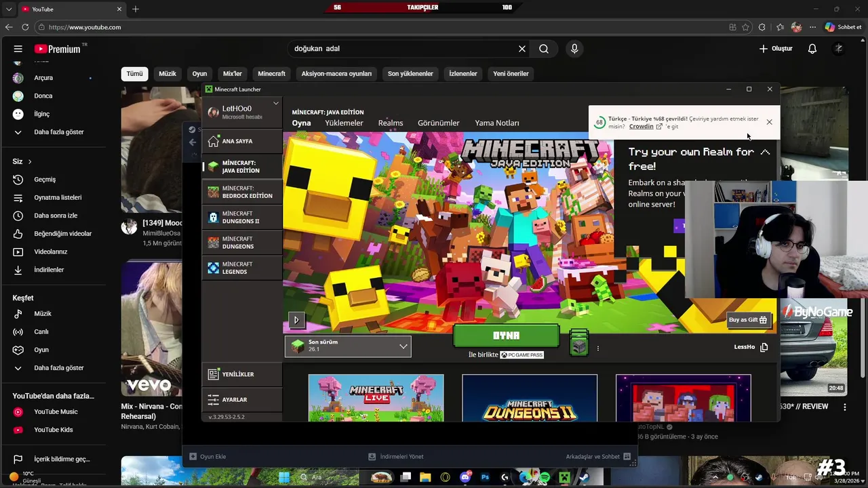
Task: Click Sohbet et Copilot button
Action: [x=844, y=27]
